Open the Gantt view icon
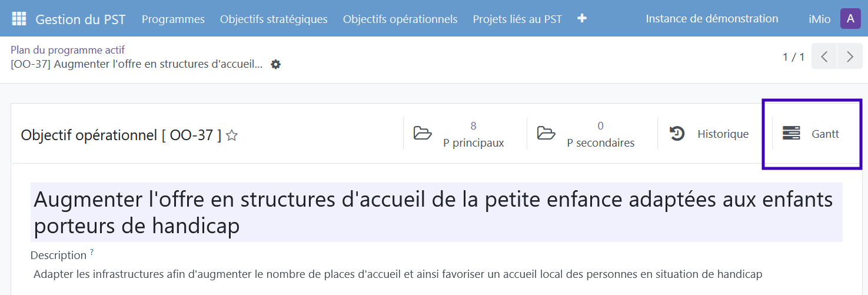868x295 pixels. 791,134
